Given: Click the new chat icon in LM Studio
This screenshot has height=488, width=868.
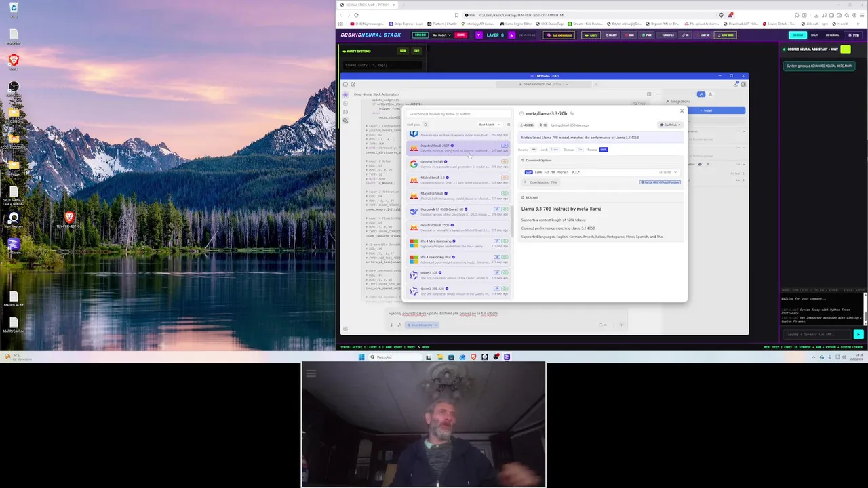Looking at the screenshot, I should pos(353,84).
